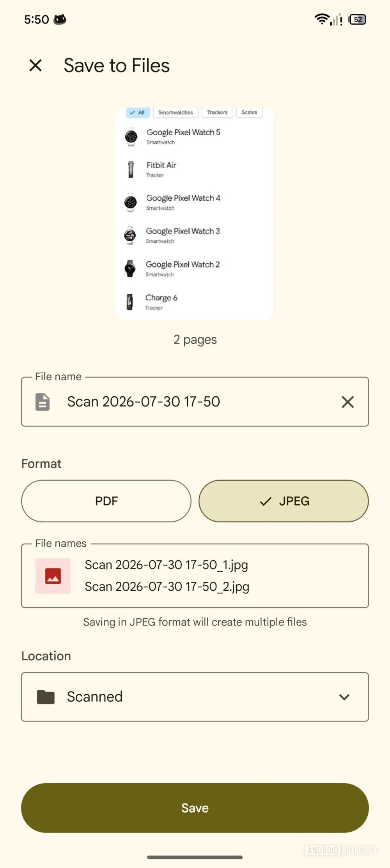Tap the Format section heading
This screenshot has width=390, height=868.
[x=41, y=463]
